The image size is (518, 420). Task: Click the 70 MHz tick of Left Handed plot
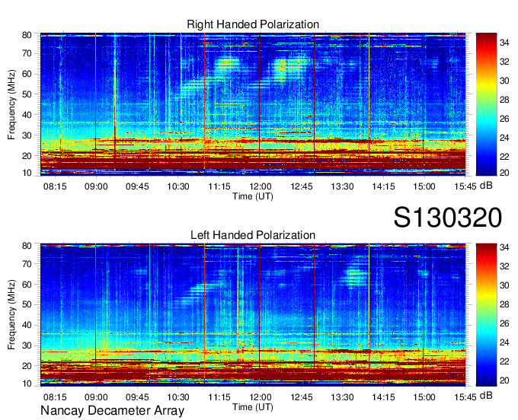point(27,264)
